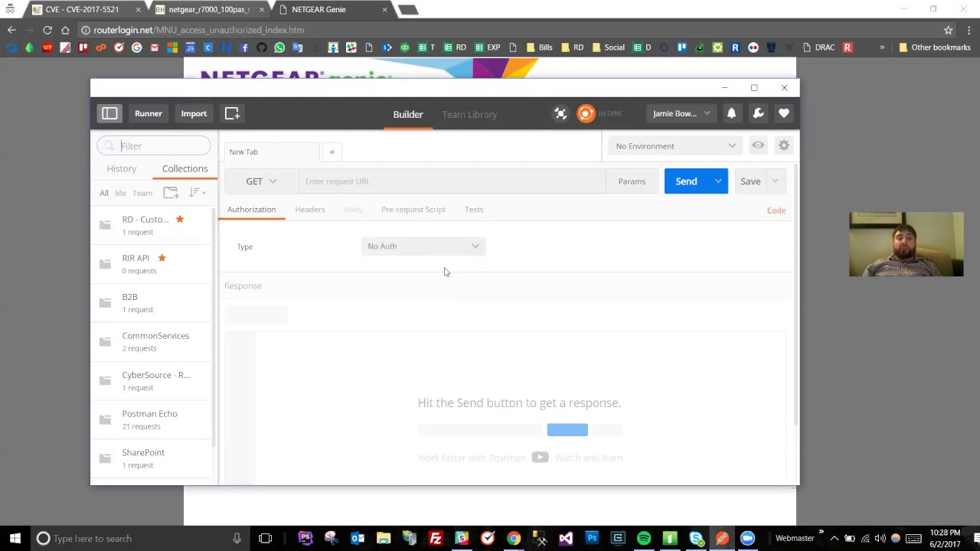Open Visual Studio from the taskbar
This screenshot has width=980, height=551.
click(566, 538)
